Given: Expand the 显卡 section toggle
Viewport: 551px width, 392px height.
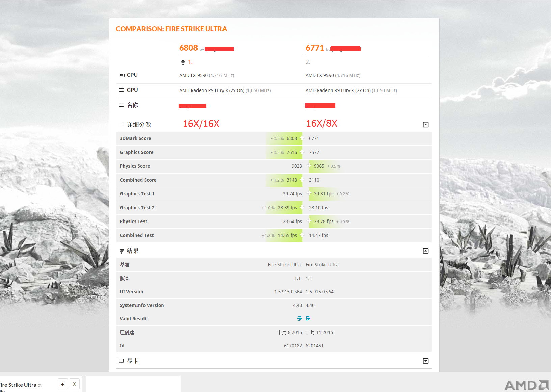Looking at the screenshot, I should pyautogui.click(x=426, y=361).
